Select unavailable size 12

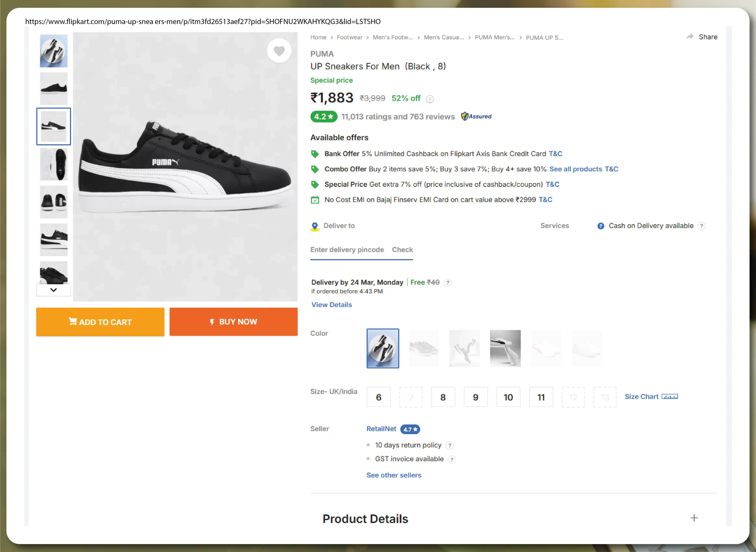click(574, 397)
